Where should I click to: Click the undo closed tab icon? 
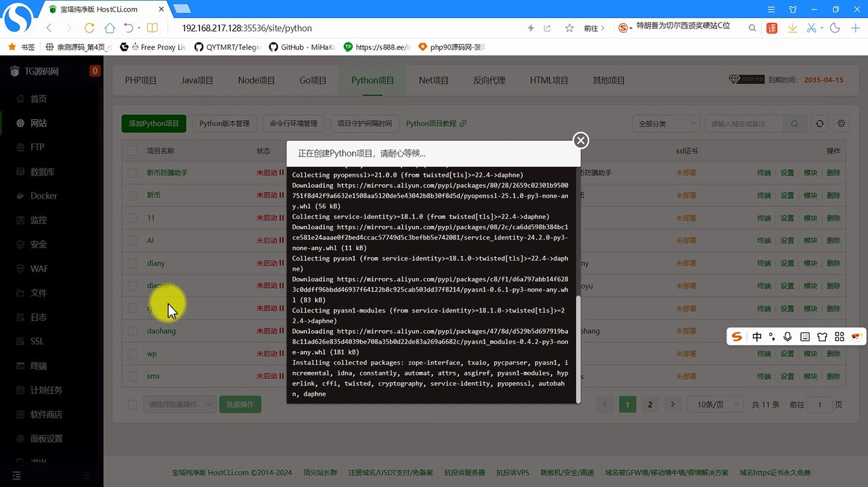129,28
